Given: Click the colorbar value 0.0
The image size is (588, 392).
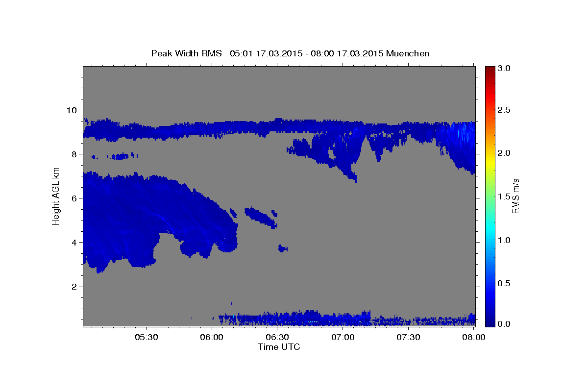Looking at the screenshot, I should [505, 324].
